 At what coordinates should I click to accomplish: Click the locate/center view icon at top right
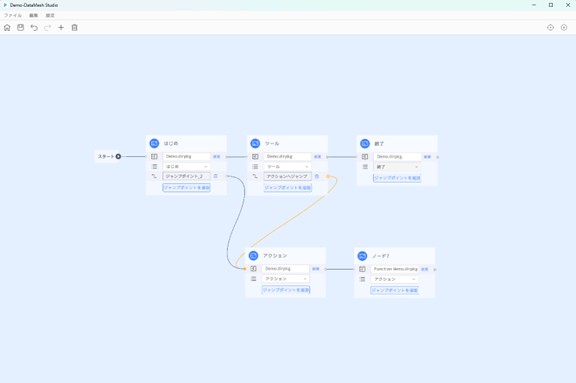point(550,28)
